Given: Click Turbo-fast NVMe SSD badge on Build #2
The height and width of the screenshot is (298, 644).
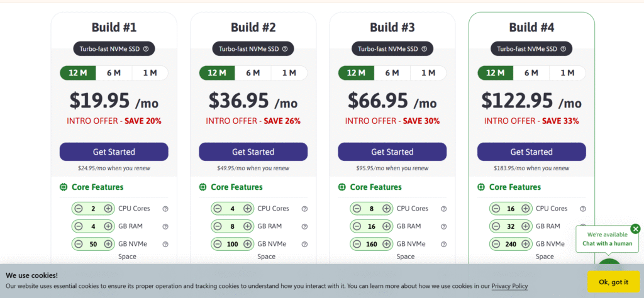Looking at the screenshot, I should pyautogui.click(x=249, y=48).
